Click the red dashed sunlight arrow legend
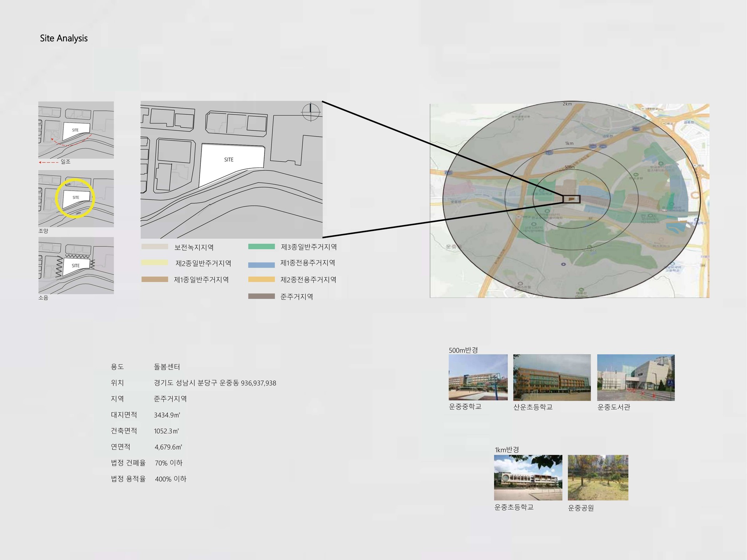Screen dimensions: 747x560 coord(48,162)
